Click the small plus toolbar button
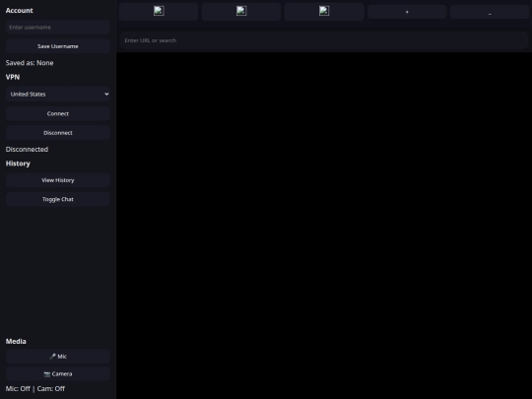The image size is (532, 399). pos(407,12)
